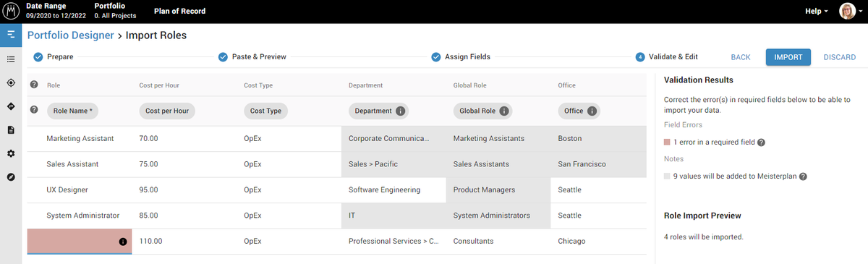
Task: Click the 110.00 cost per hour cell
Action: (x=184, y=241)
